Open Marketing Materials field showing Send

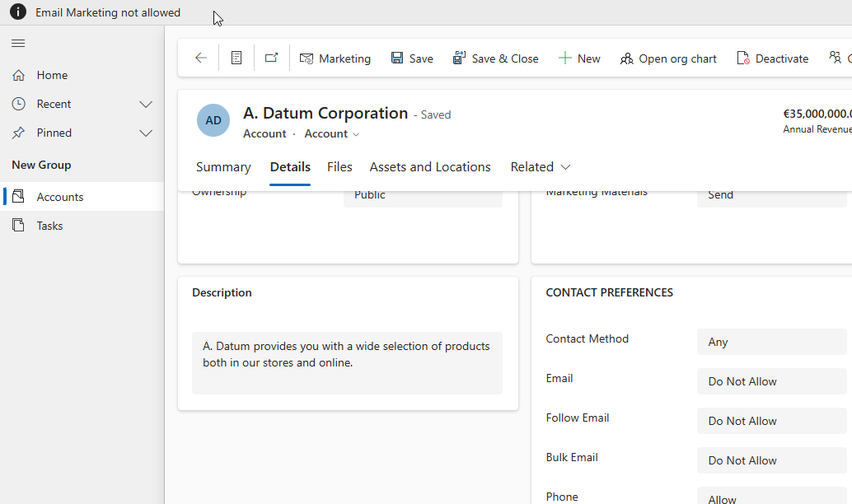coord(771,198)
